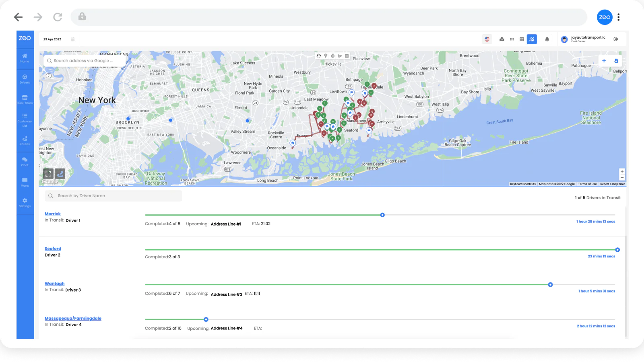Select the marker drawing tool on map
The image size is (644, 362).
click(x=326, y=56)
